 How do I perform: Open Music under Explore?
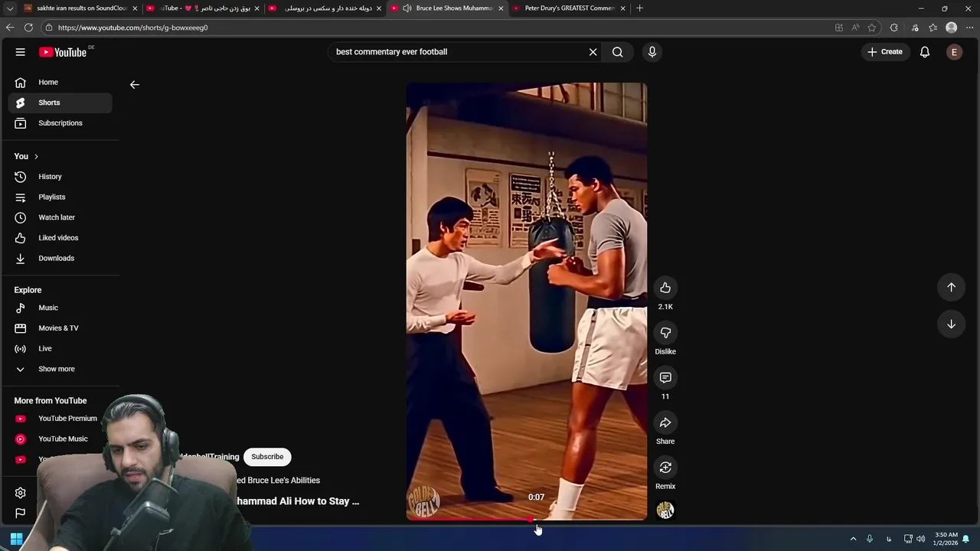(x=60, y=308)
